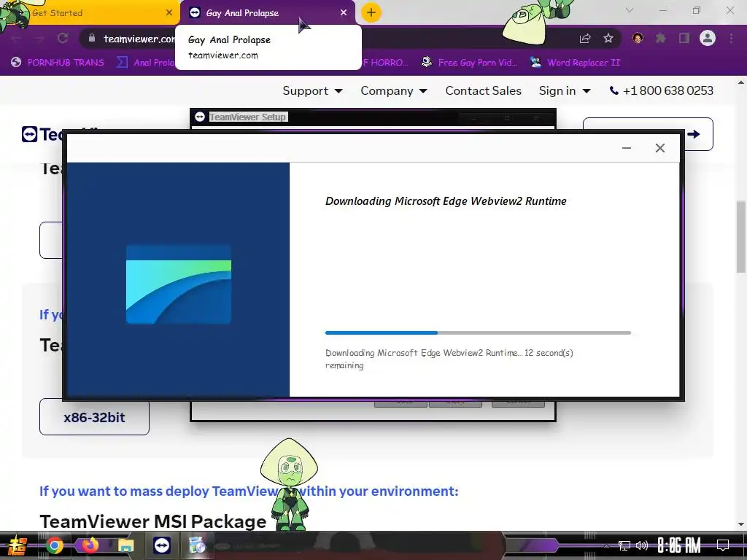Click the download progress bar
The height and width of the screenshot is (560, 747).
(478, 332)
